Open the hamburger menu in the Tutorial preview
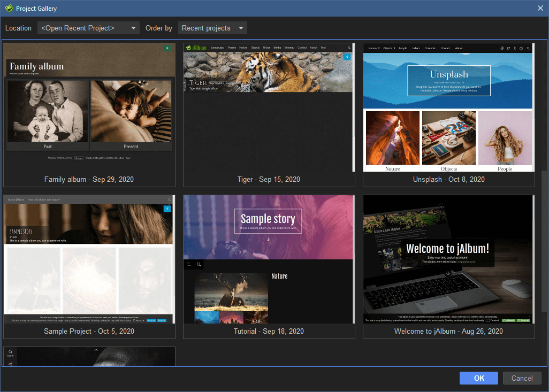The image size is (549, 392). (x=188, y=264)
